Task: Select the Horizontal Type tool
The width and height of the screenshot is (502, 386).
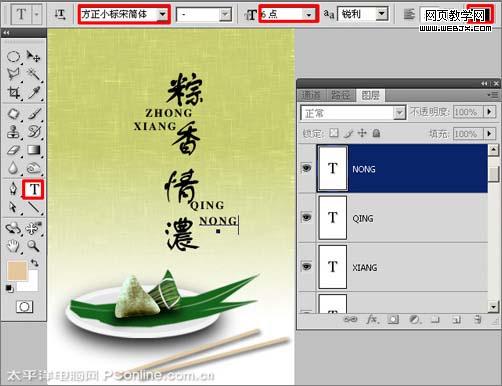Action: [33, 189]
